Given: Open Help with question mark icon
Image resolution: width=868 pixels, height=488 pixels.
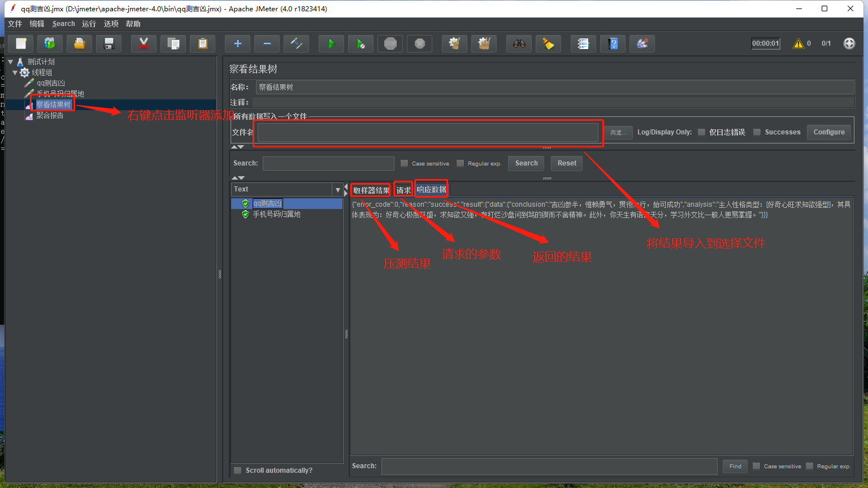Looking at the screenshot, I should pyautogui.click(x=613, y=43).
